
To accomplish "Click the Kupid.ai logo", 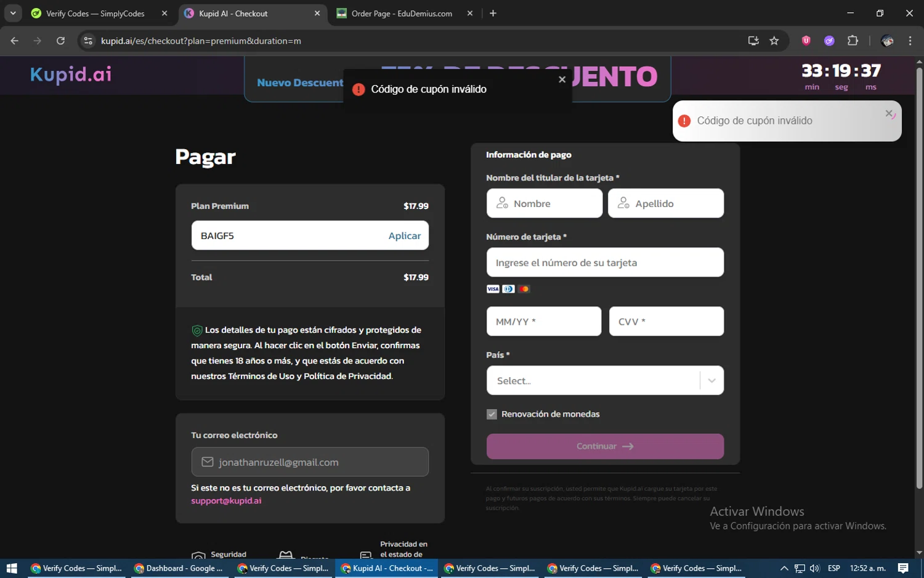I will [71, 75].
